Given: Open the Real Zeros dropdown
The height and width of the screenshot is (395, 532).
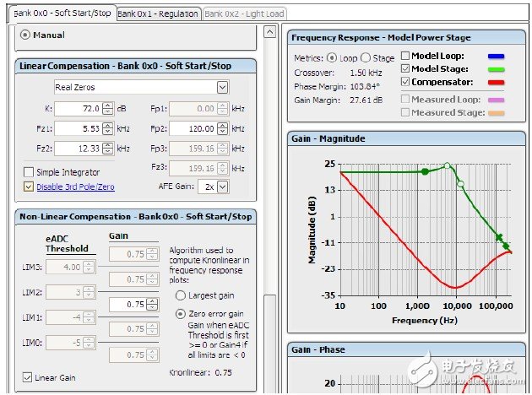Looking at the screenshot, I should (222, 87).
